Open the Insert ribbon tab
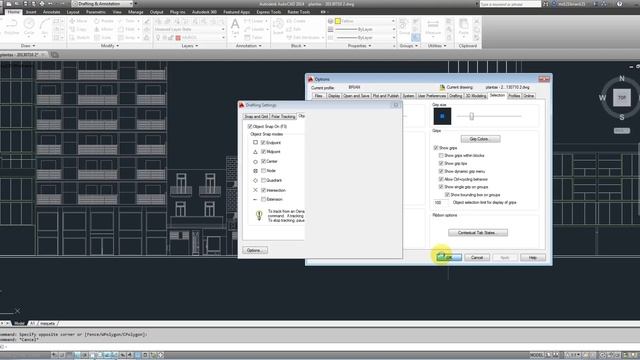The image size is (640, 360). (x=31, y=12)
